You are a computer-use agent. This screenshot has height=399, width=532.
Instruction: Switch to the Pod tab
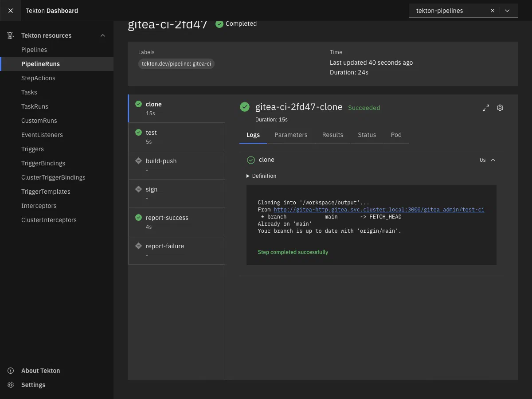point(396,135)
